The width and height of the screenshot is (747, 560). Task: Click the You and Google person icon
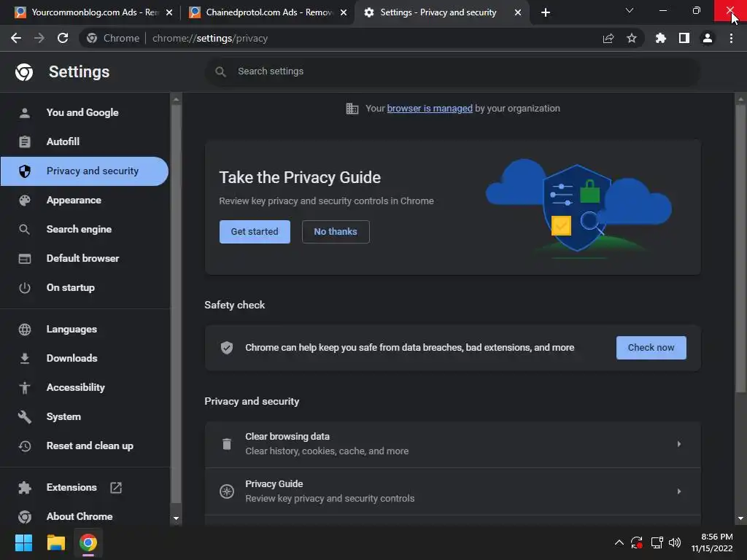point(24,113)
